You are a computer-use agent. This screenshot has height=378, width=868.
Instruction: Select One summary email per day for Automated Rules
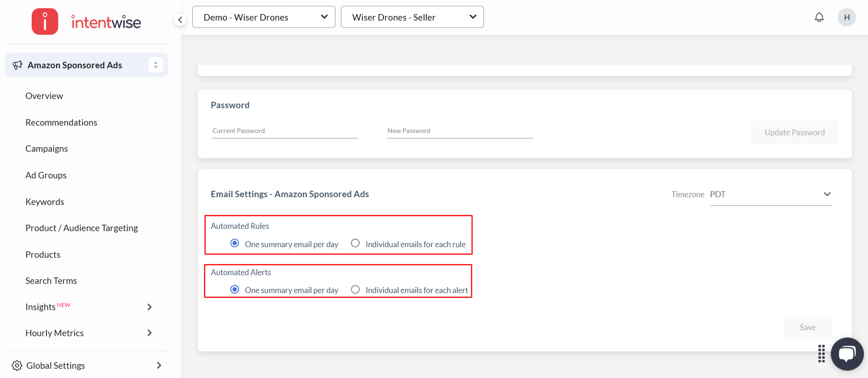coord(234,243)
